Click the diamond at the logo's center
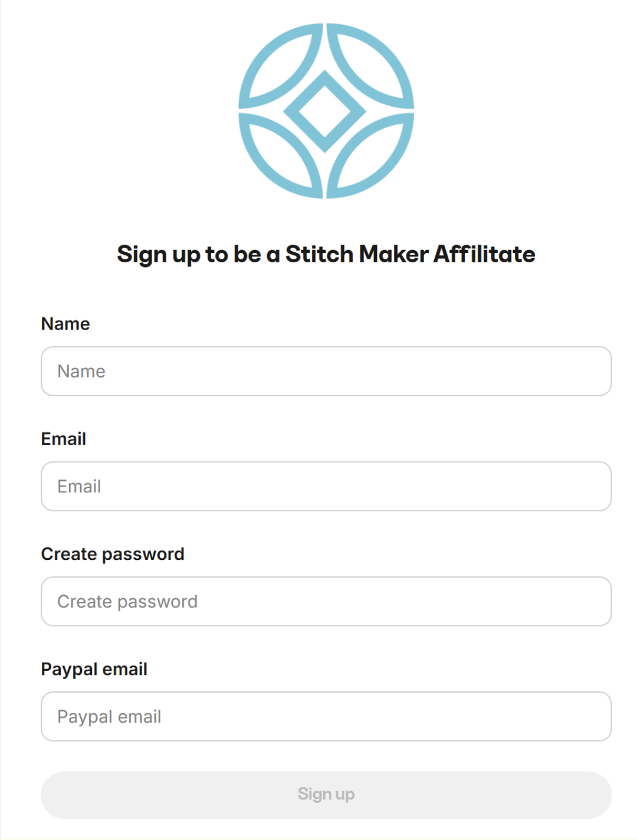The height and width of the screenshot is (840, 637). tap(326, 111)
